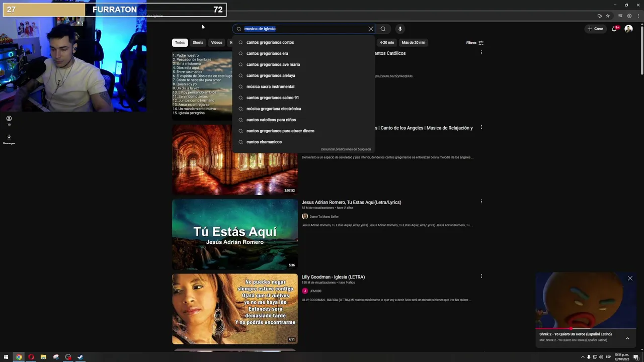
Task: Open Chrome three-dot menu
Action: [x=638, y=16]
